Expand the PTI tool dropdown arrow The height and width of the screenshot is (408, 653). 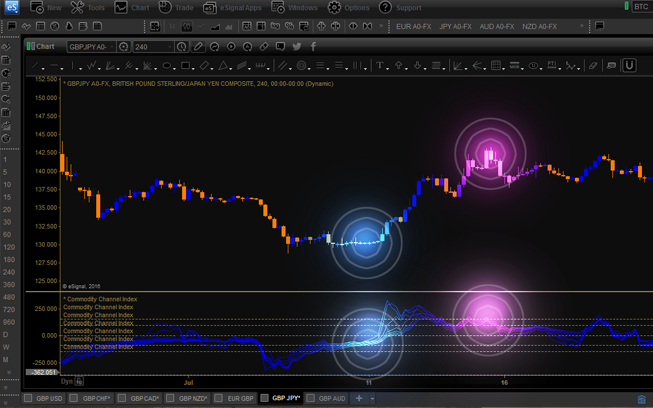[560, 68]
